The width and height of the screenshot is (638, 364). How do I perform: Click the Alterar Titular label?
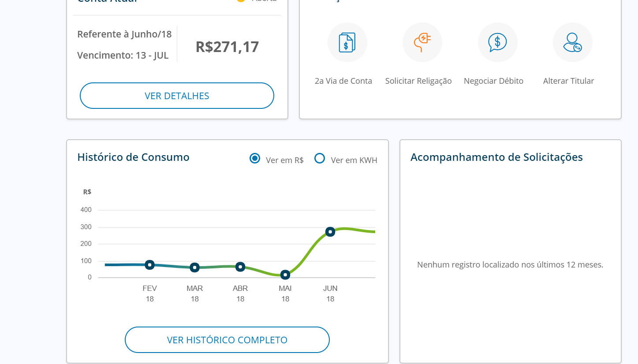(x=568, y=81)
